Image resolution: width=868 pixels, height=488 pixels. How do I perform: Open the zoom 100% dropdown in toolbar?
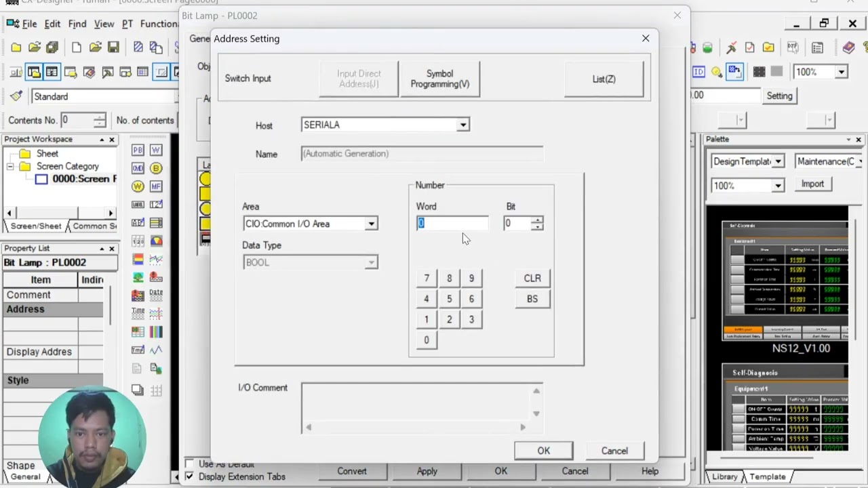[x=841, y=72]
